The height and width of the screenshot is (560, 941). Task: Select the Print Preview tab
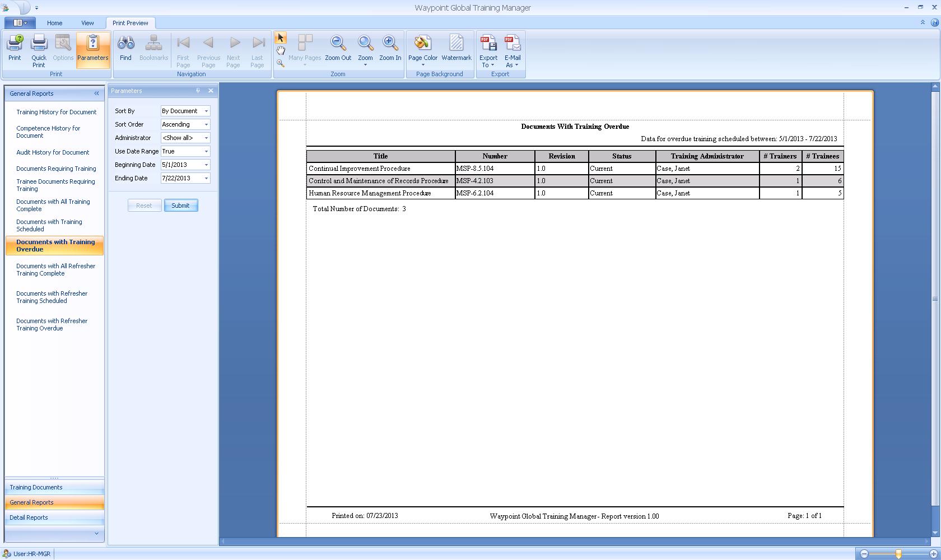130,23
